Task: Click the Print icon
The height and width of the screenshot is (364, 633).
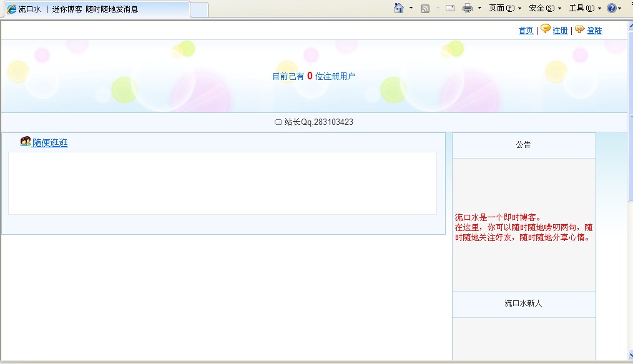Action: pyautogui.click(x=468, y=8)
